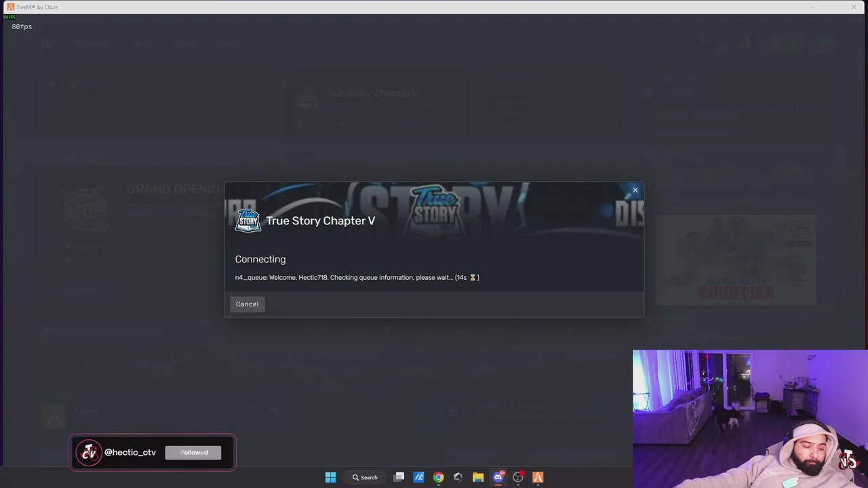Click the True Story server logo in the dialog
Image resolution: width=868 pixels, height=488 pixels.
(x=248, y=220)
